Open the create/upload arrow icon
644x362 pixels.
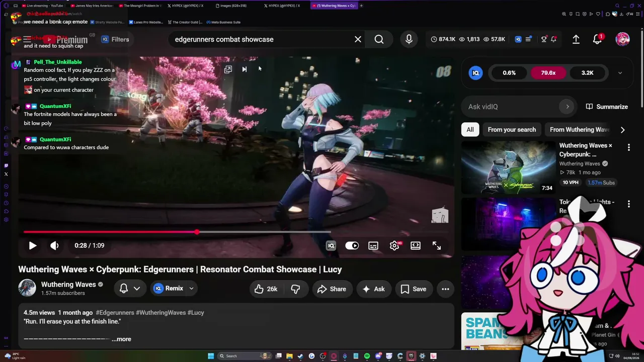coord(576,39)
